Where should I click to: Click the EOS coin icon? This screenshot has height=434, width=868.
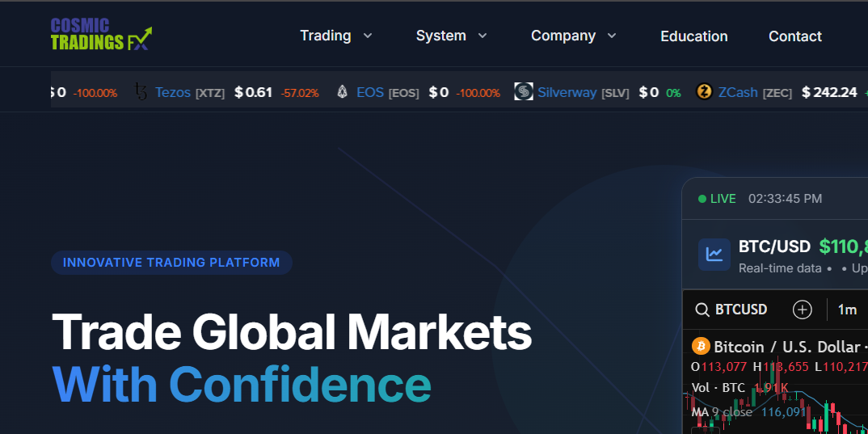click(343, 92)
